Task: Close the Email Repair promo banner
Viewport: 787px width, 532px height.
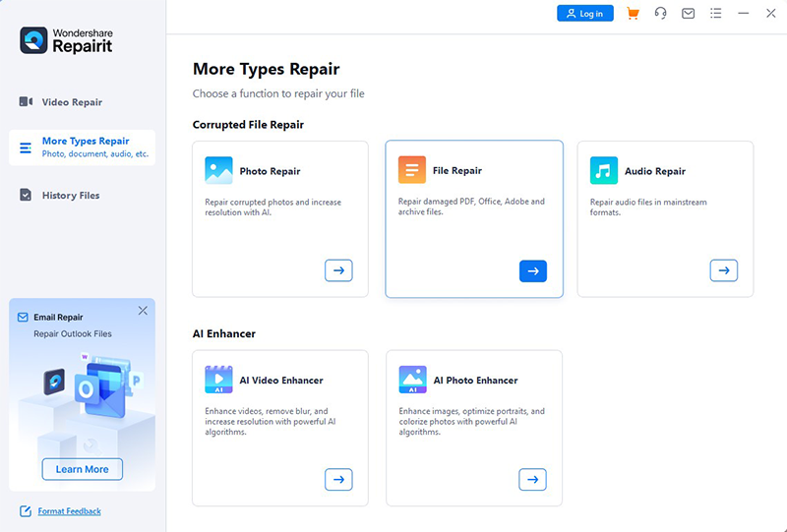Action: pyautogui.click(x=143, y=311)
